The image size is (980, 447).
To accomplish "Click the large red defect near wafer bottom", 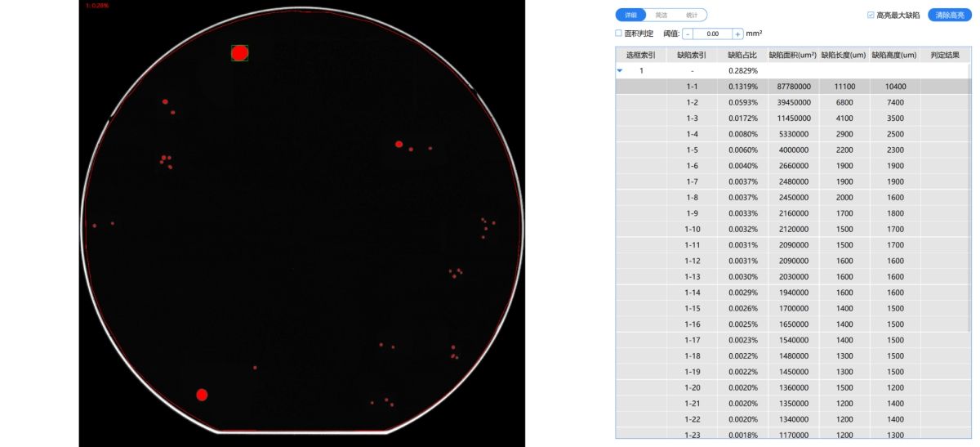I will click(202, 395).
